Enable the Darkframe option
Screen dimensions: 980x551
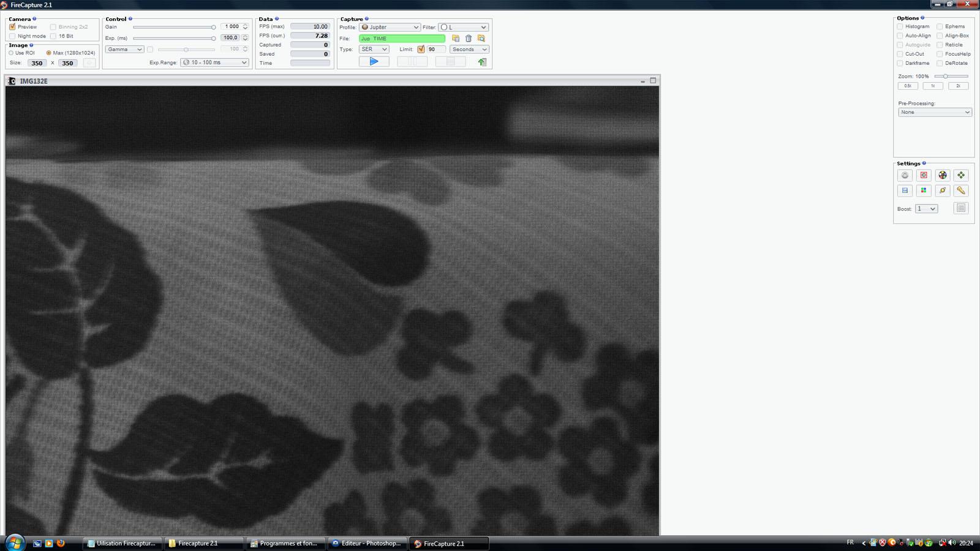(900, 64)
